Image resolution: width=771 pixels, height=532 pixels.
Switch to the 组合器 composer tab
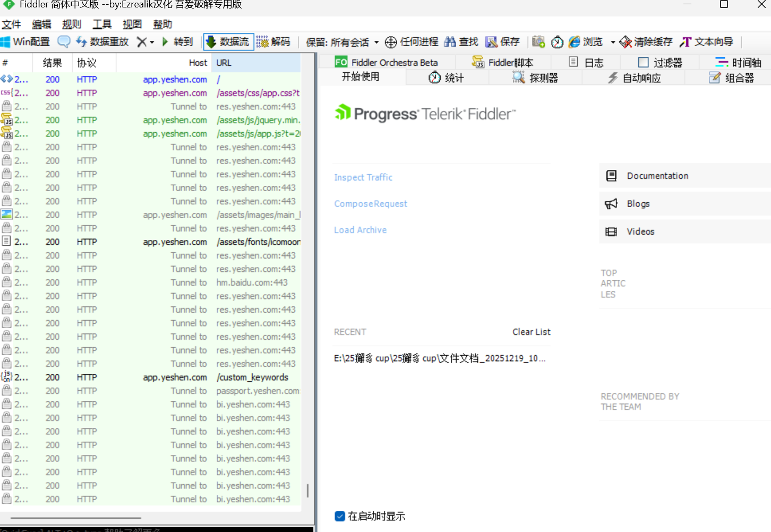pyautogui.click(x=732, y=78)
